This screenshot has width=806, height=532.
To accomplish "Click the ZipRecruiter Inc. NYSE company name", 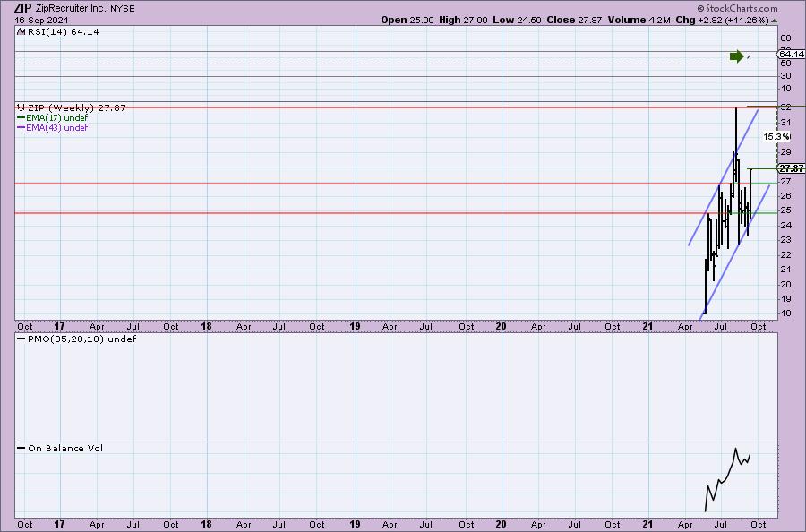I will pyautogui.click(x=85, y=9).
